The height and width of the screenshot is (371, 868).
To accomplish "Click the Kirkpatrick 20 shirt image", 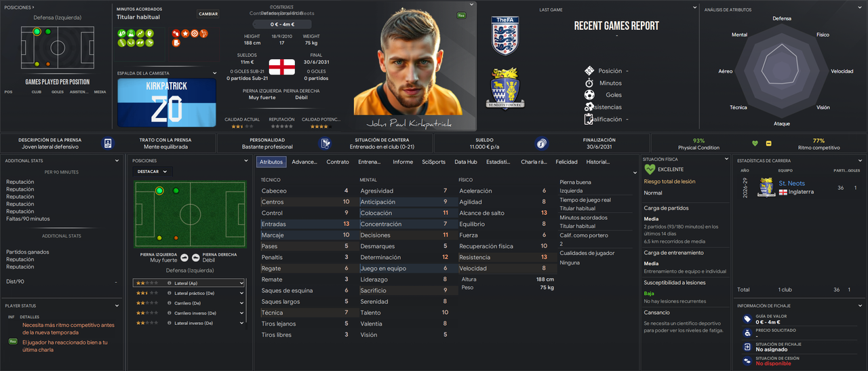I will click(167, 102).
